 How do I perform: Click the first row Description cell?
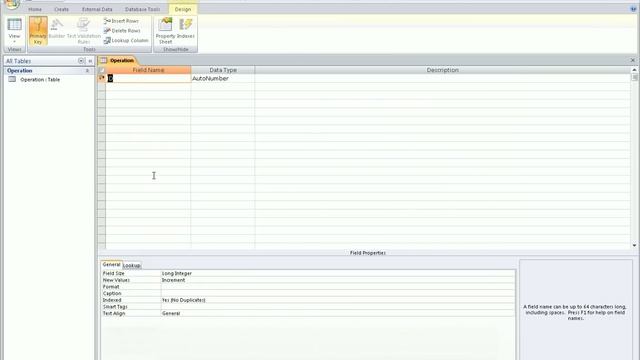(442, 78)
